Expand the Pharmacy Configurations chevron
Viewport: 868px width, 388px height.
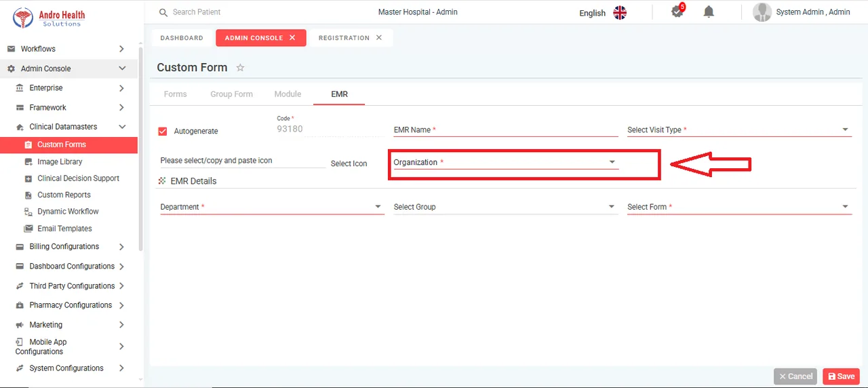(121, 305)
